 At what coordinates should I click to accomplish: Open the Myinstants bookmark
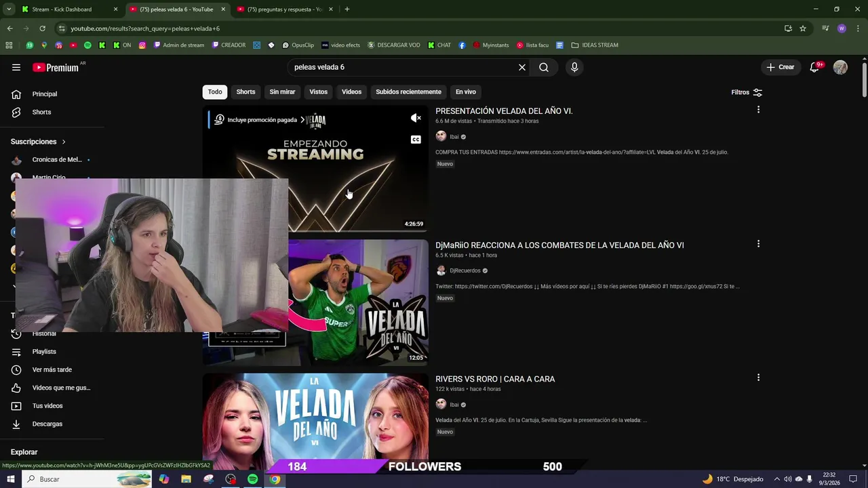(x=490, y=45)
